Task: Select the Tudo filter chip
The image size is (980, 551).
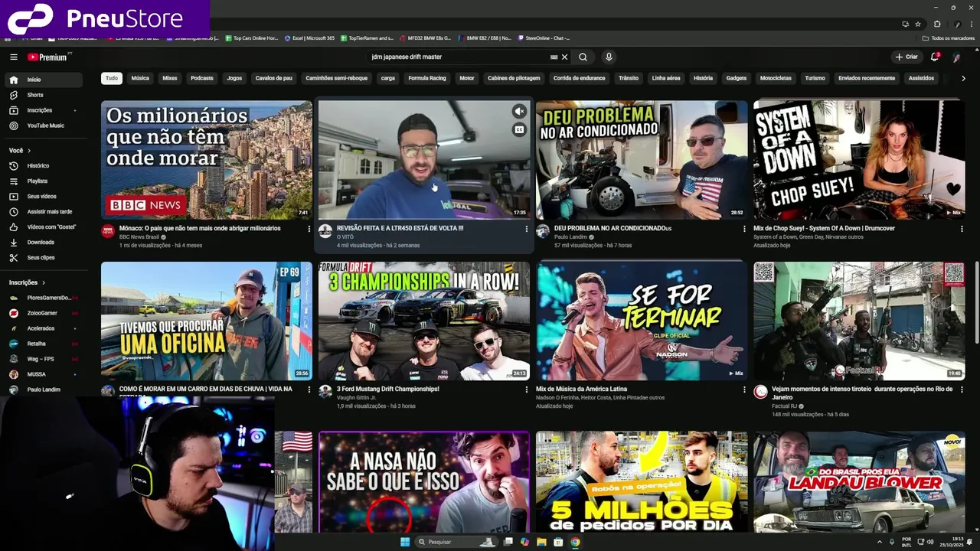Action: point(112,78)
